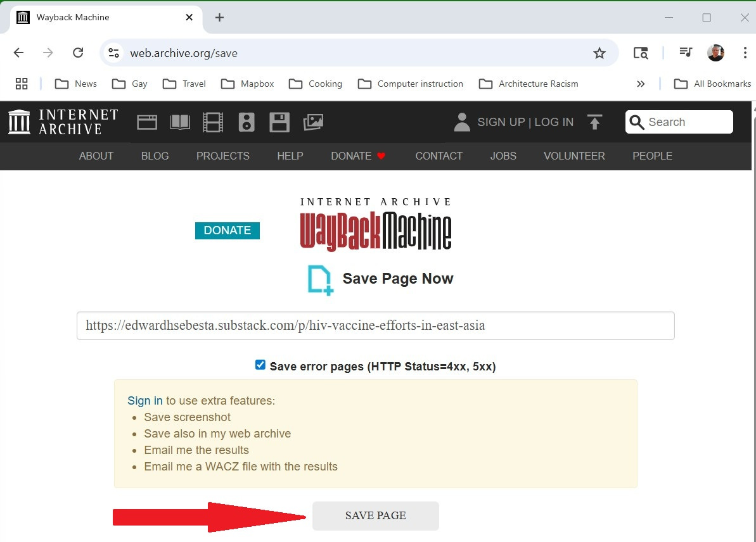
Task: Click the user avatar silhouette icon
Action: [462, 122]
